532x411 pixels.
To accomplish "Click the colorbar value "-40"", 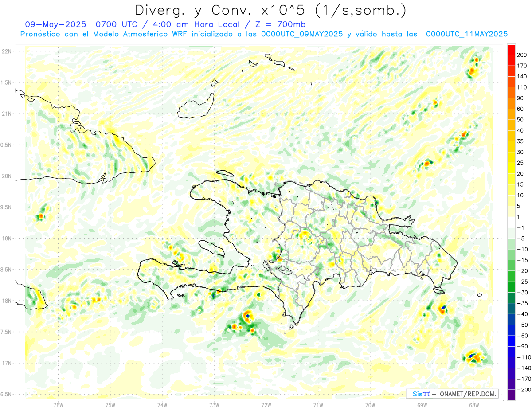I will point(522,314).
